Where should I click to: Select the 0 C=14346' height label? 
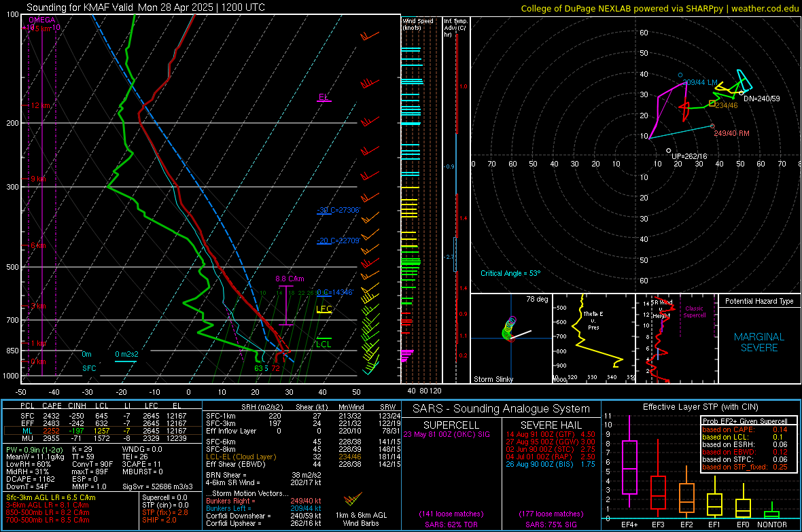point(335,293)
